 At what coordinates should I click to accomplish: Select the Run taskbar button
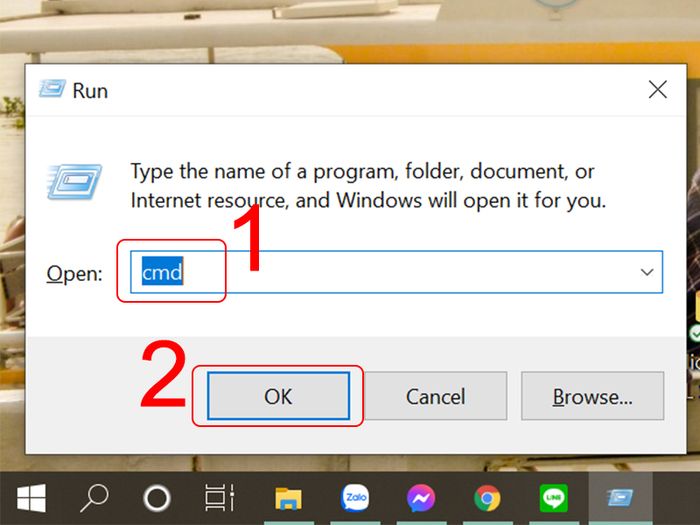click(x=620, y=498)
